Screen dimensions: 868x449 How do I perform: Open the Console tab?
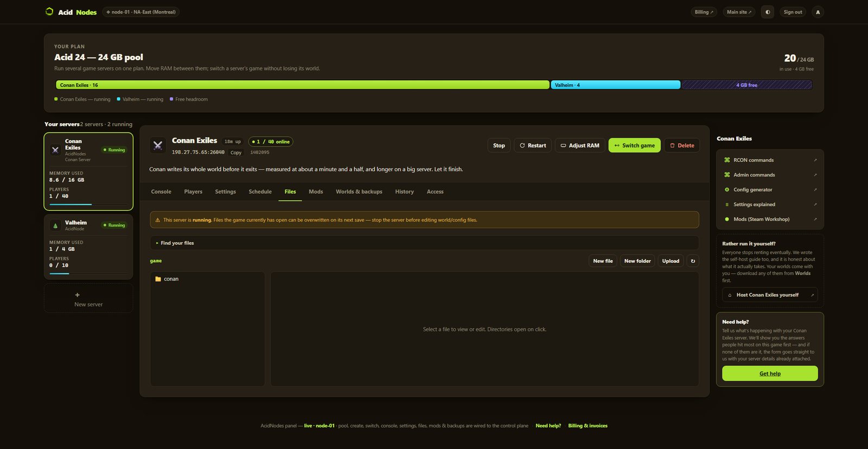pos(161,192)
